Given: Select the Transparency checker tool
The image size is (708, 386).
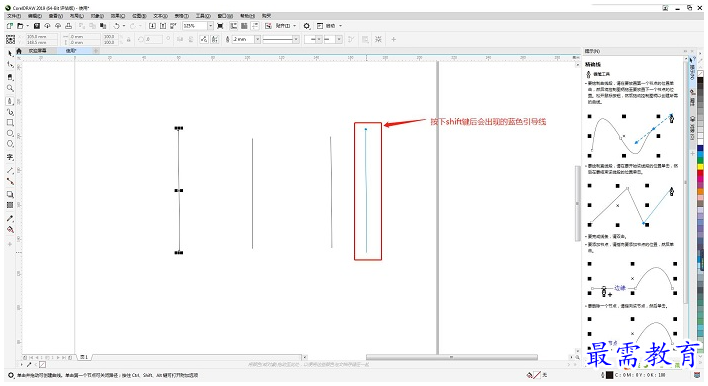Looking at the screenshot, I should click(x=10, y=205).
